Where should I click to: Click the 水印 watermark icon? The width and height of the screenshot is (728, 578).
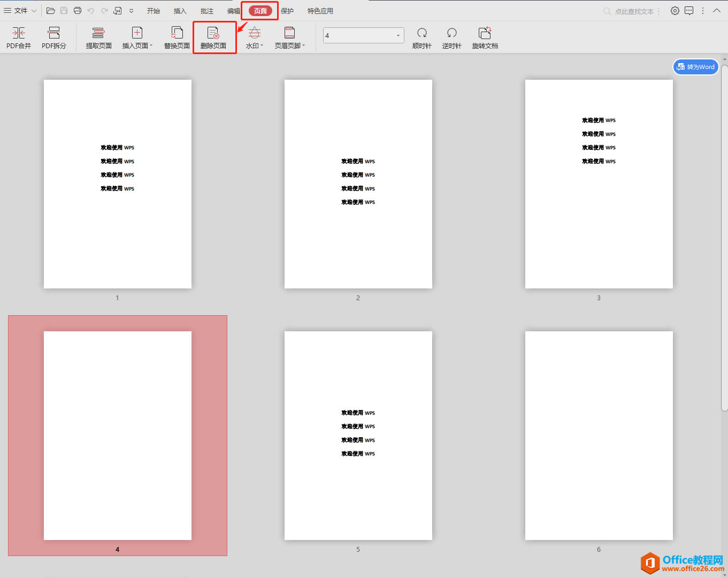(x=255, y=33)
